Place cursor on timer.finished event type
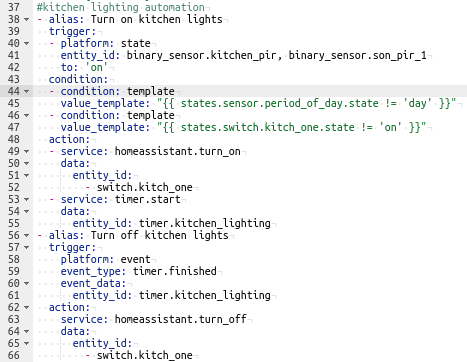The image size is (467, 362). click(175, 271)
